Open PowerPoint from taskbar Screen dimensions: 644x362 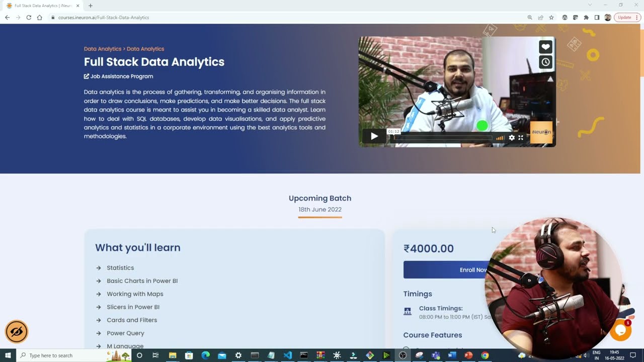point(468,355)
